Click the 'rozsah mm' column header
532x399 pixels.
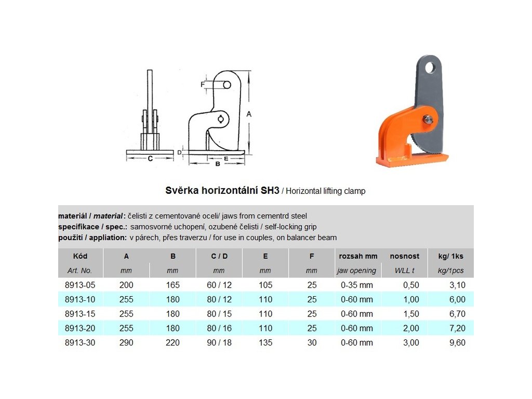click(x=358, y=256)
